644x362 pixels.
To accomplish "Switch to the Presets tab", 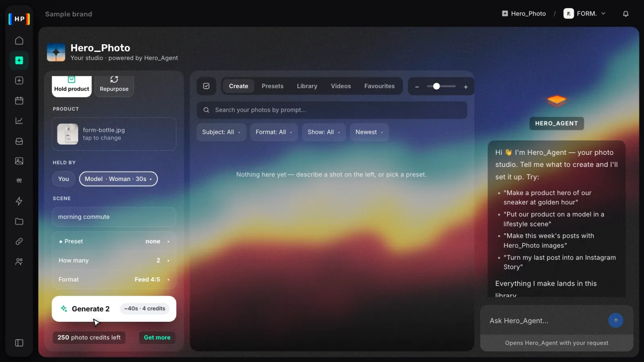I will (272, 86).
